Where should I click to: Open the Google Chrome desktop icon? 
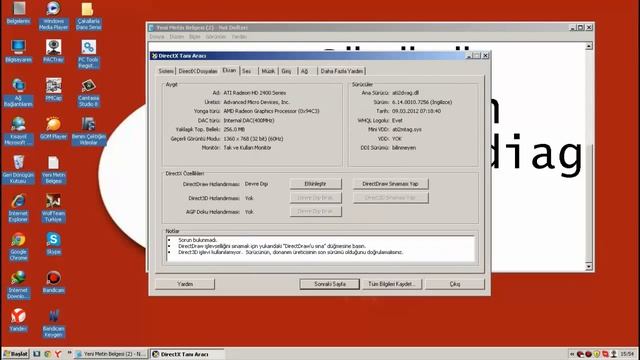tap(18, 246)
